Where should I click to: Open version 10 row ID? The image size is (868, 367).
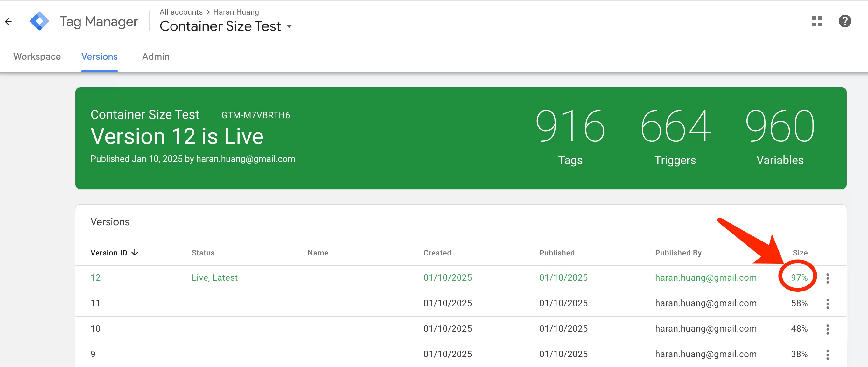tap(95, 328)
